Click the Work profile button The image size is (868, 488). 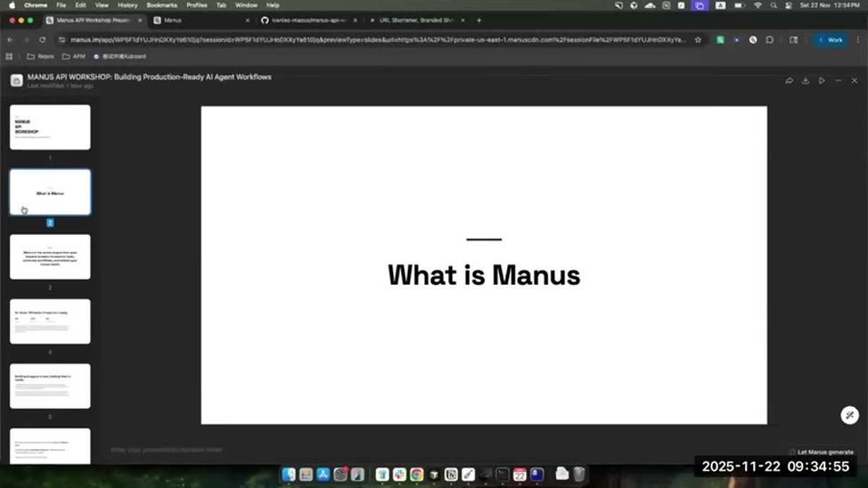coord(830,40)
